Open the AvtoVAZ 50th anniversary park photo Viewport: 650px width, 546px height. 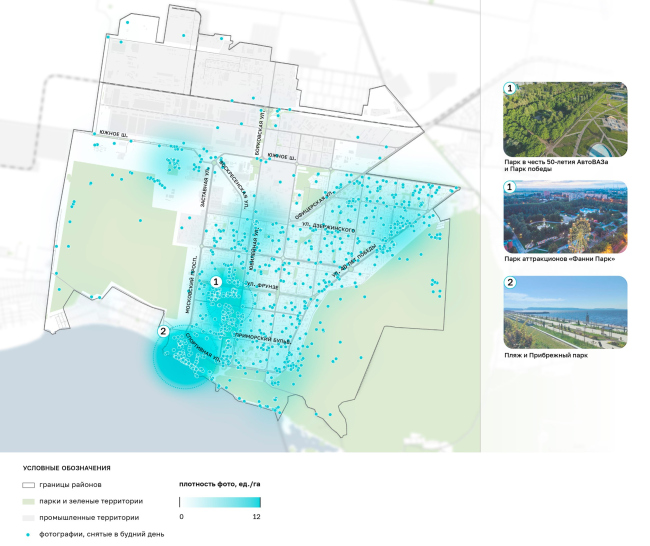[x=565, y=118]
